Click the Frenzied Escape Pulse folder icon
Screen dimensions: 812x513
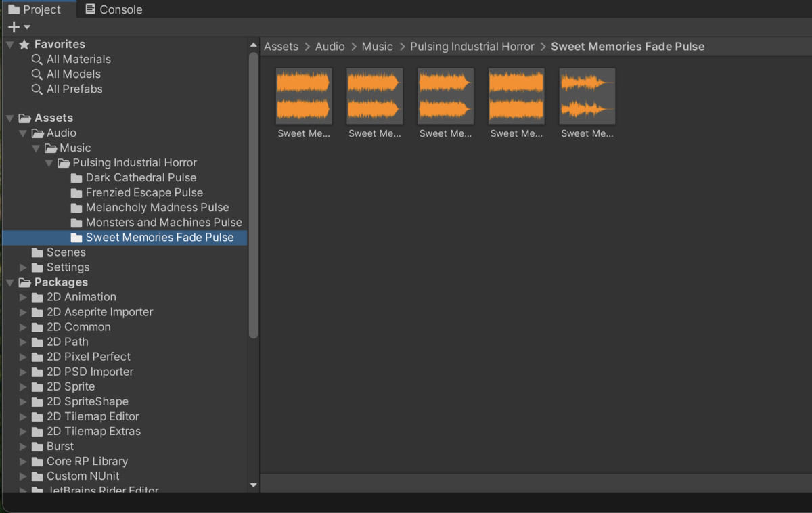[76, 193]
